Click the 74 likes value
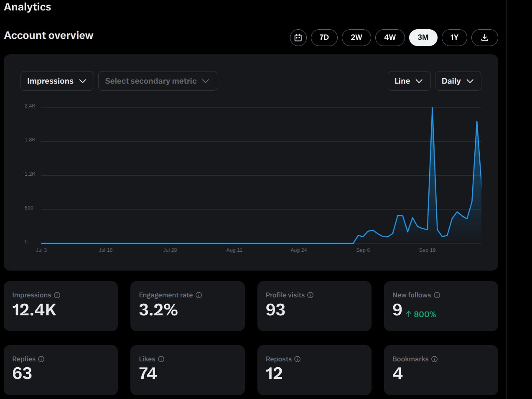Screen dimensions: 532x399 tap(148, 373)
